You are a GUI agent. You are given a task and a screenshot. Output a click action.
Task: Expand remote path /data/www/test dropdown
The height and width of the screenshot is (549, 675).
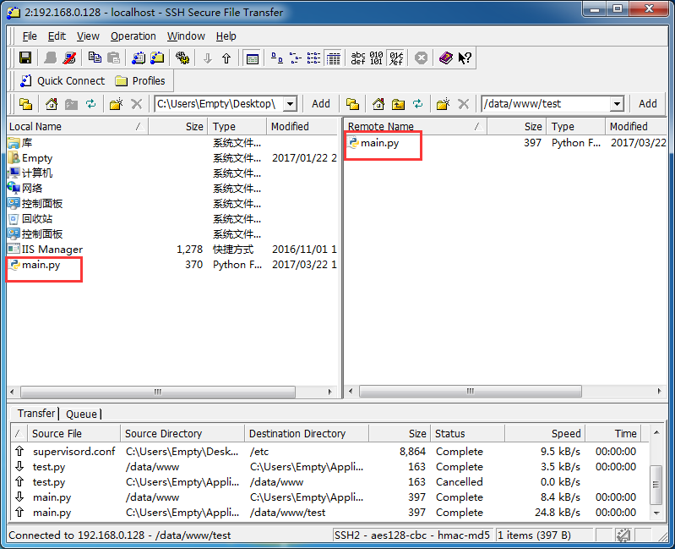point(617,104)
